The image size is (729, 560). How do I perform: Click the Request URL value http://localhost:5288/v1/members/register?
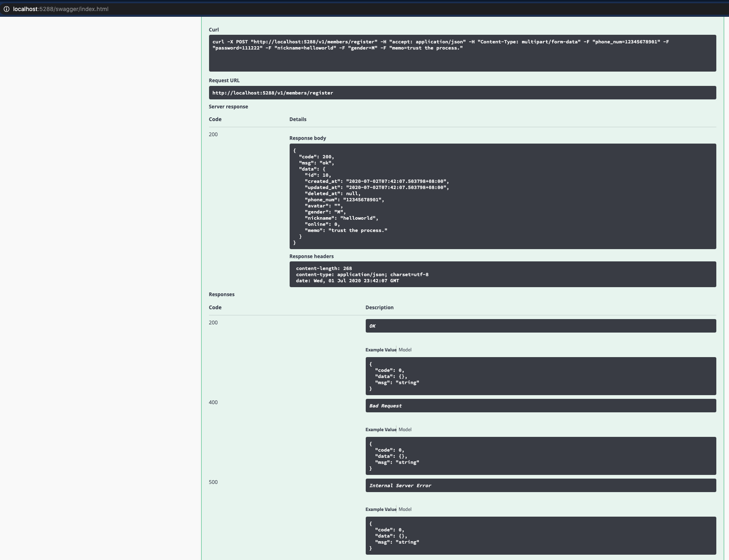(x=273, y=93)
